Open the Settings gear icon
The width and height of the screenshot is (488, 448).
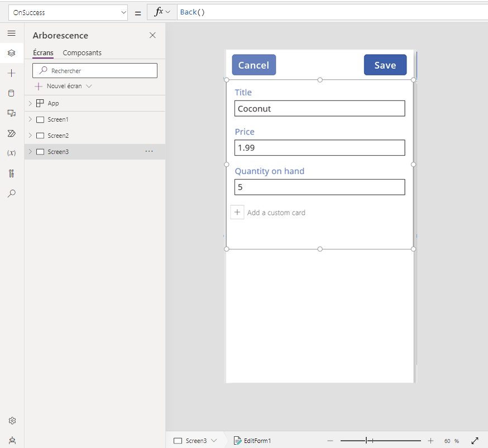[x=12, y=421]
